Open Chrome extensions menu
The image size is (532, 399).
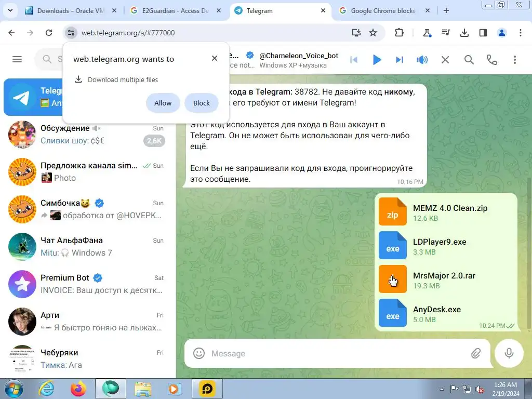pos(400,33)
